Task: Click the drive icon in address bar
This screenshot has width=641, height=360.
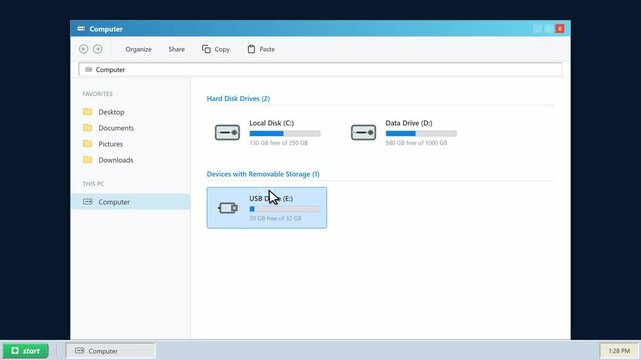Action: [x=88, y=69]
